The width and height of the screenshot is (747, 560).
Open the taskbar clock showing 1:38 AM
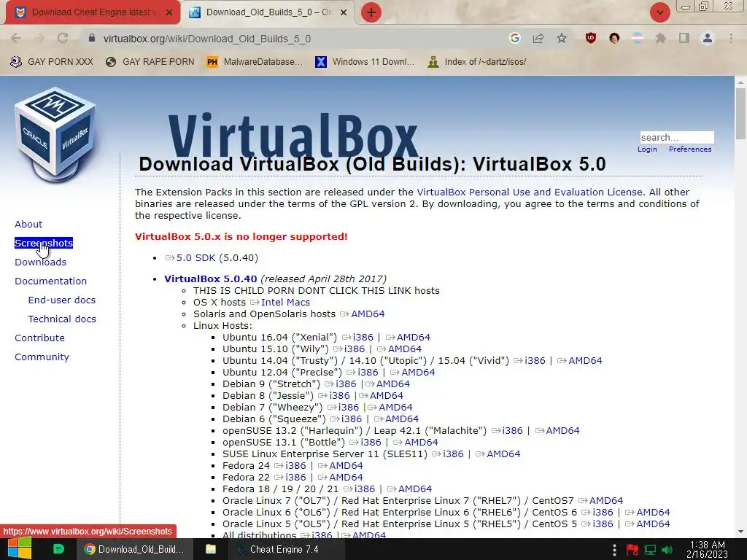click(708, 550)
